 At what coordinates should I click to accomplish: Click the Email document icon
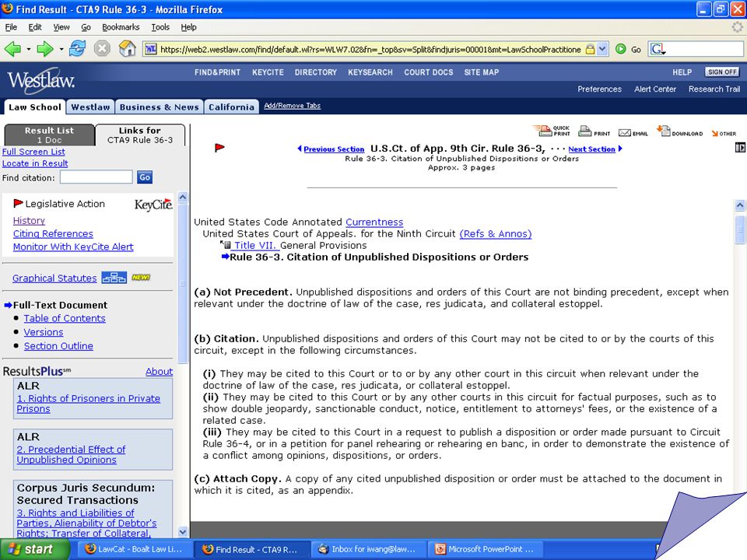pyautogui.click(x=633, y=133)
